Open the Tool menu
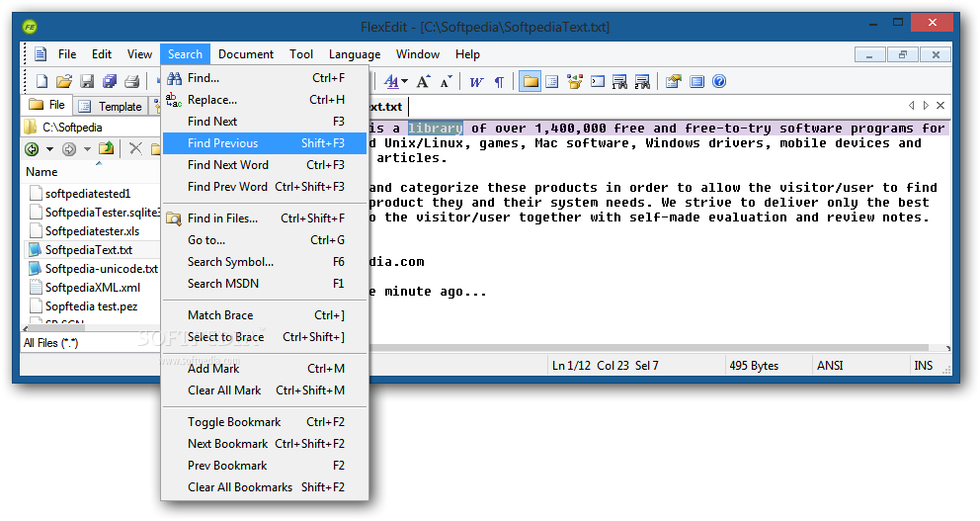This screenshot has width=980, height=521. [x=300, y=54]
